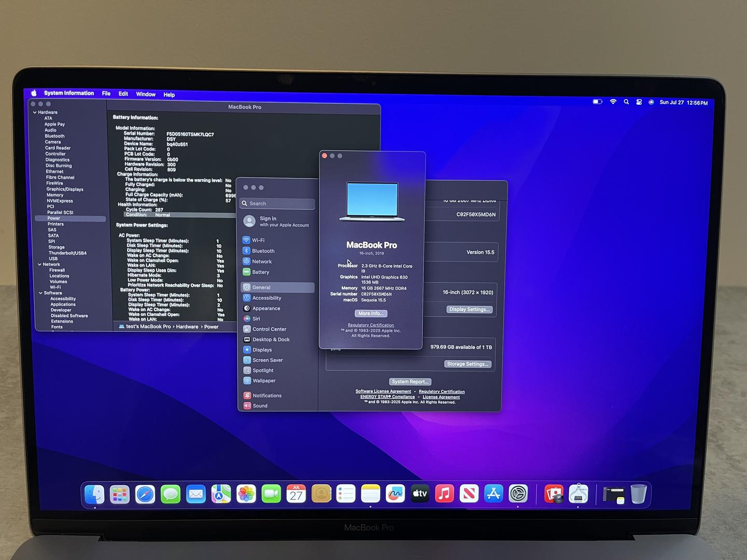Launch the Notes app from the Dock
This screenshot has width=747, height=560.
(x=370, y=494)
